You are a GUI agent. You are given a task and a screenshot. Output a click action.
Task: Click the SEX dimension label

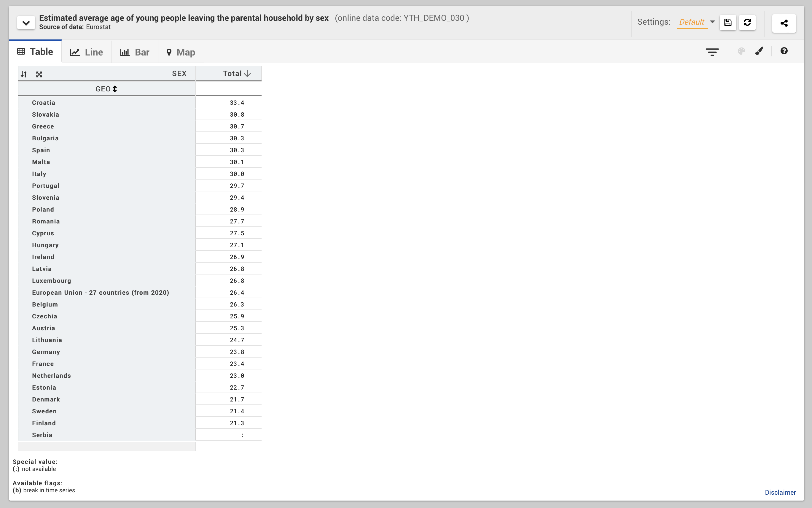click(x=179, y=74)
